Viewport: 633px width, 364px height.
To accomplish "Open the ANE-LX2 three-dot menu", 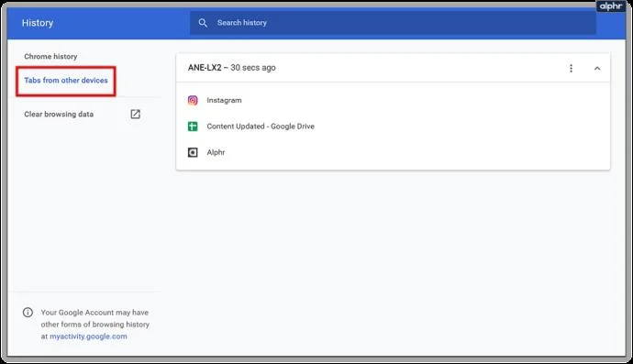I will pyautogui.click(x=571, y=68).
